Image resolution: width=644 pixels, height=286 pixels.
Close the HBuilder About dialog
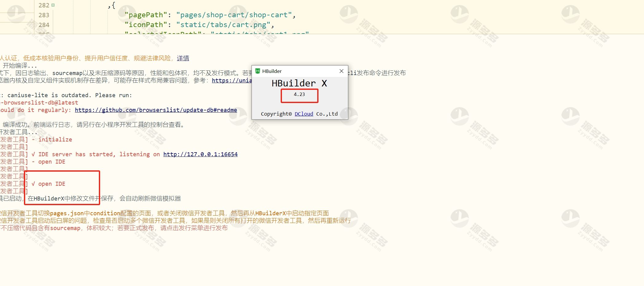[341, 71]
